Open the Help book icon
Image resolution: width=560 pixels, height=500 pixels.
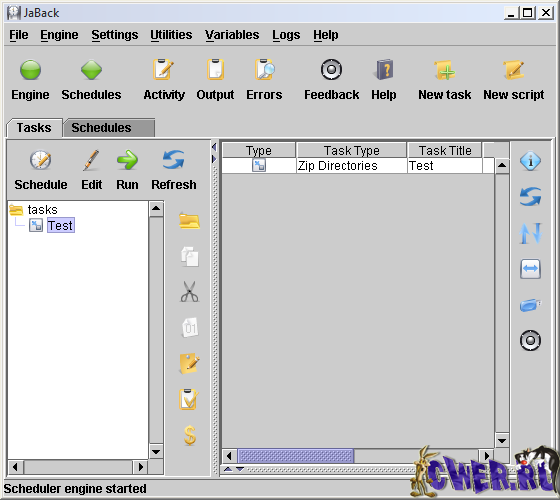pyautogui.click(x=384, y=70)
